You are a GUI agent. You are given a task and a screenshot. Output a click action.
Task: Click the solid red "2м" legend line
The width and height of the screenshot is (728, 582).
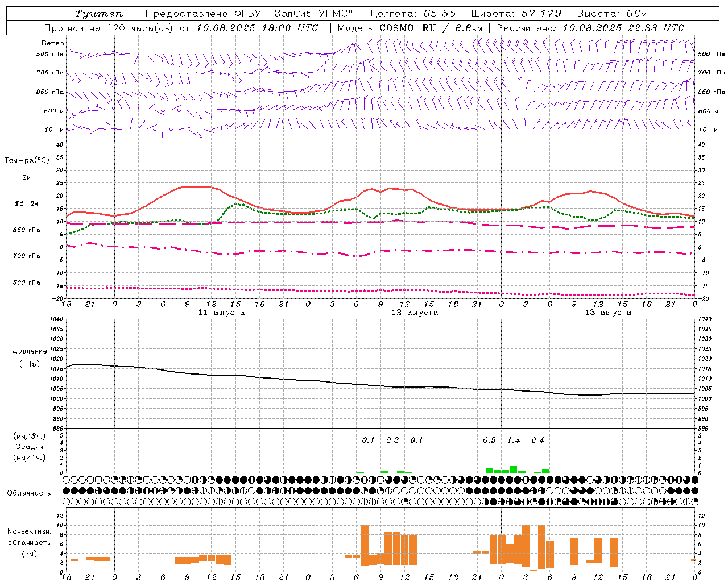(26, 184)
